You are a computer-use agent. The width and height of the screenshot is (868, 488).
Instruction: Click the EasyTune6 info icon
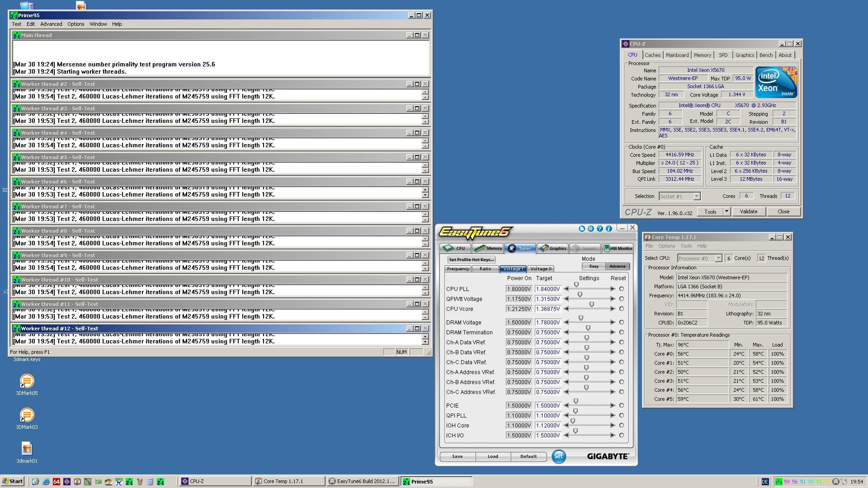tap(609, 229)
